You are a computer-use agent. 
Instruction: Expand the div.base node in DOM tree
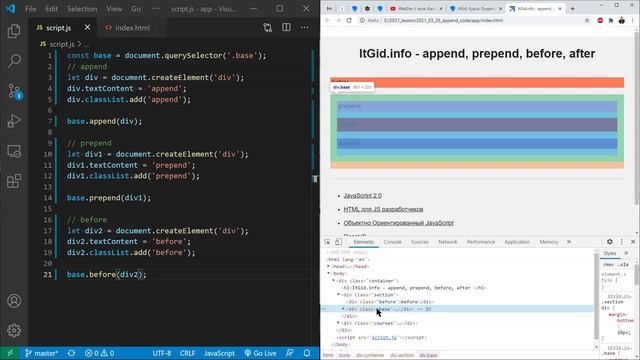(343, 309)
